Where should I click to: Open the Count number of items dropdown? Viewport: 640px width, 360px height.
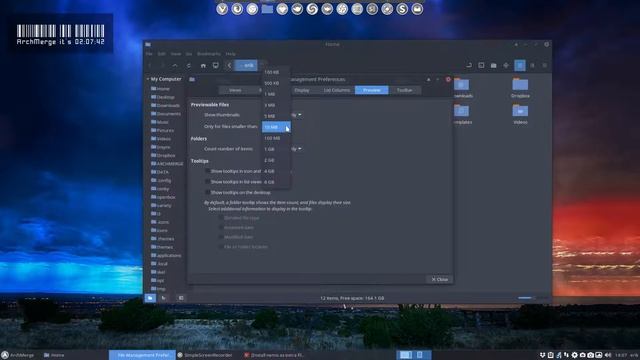click(296, 149)
